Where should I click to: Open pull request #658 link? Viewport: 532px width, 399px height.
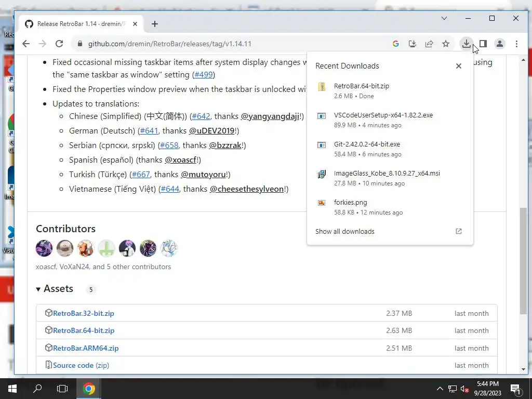(169, 145)
